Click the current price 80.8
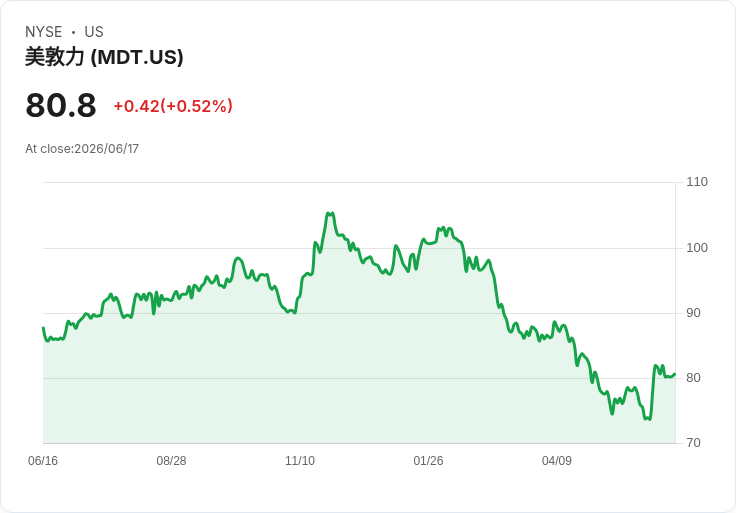 pos(61,105)
